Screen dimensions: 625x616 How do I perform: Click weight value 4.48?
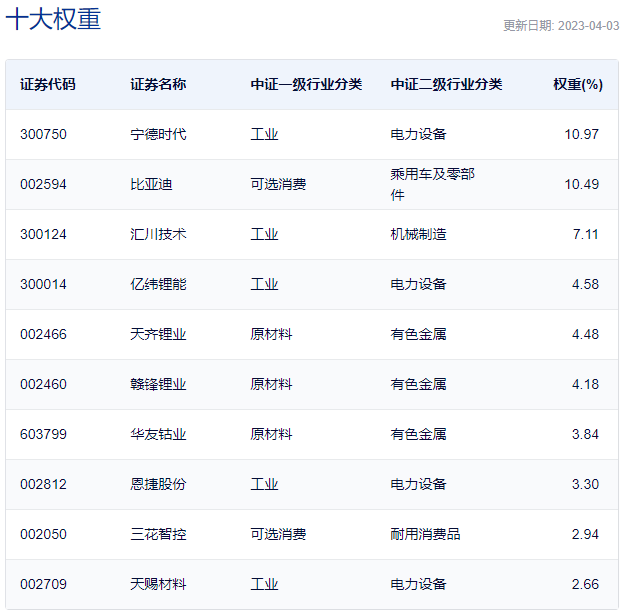pyautogui.click(x=586, y=335)
